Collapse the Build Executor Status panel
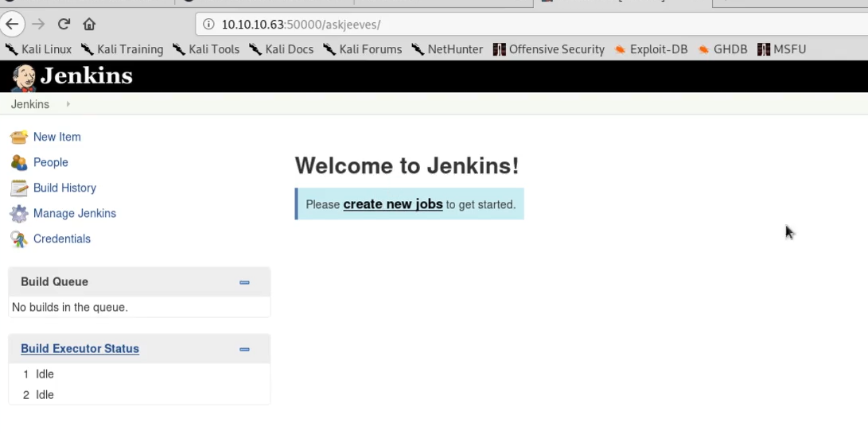The height and width of the screenshot is (434, 868). (244, 350)
